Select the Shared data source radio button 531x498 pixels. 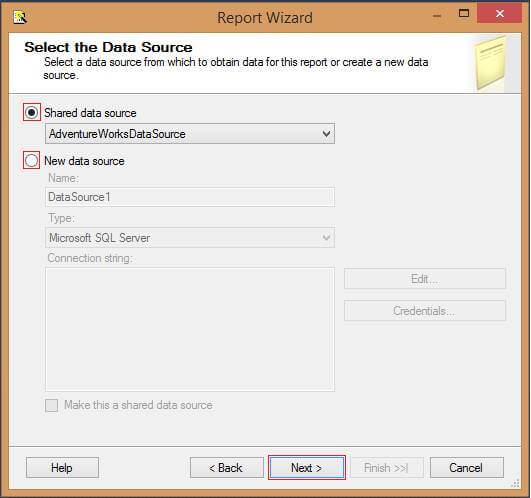(32, 112)
